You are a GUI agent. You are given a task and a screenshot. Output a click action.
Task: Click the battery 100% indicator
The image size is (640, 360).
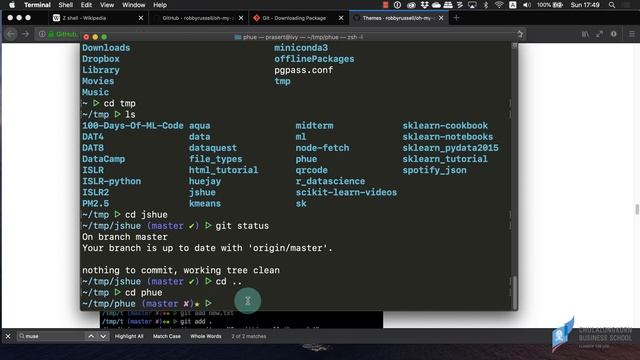pyautogui.click(x=550, y=5)
